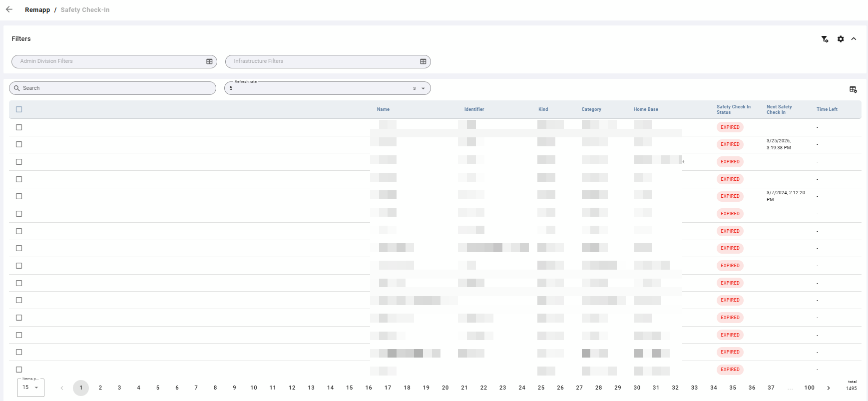Click the back arrow icon

(x=9, y=9)
